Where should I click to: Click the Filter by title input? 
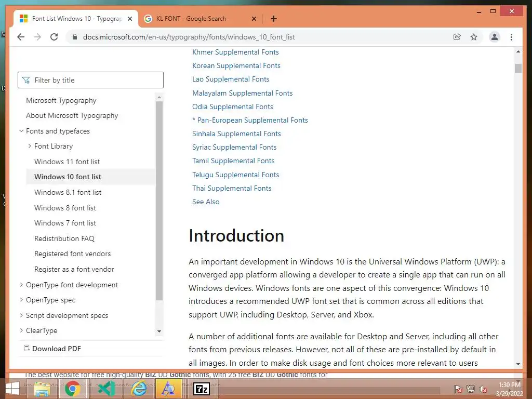coord(90,80)
